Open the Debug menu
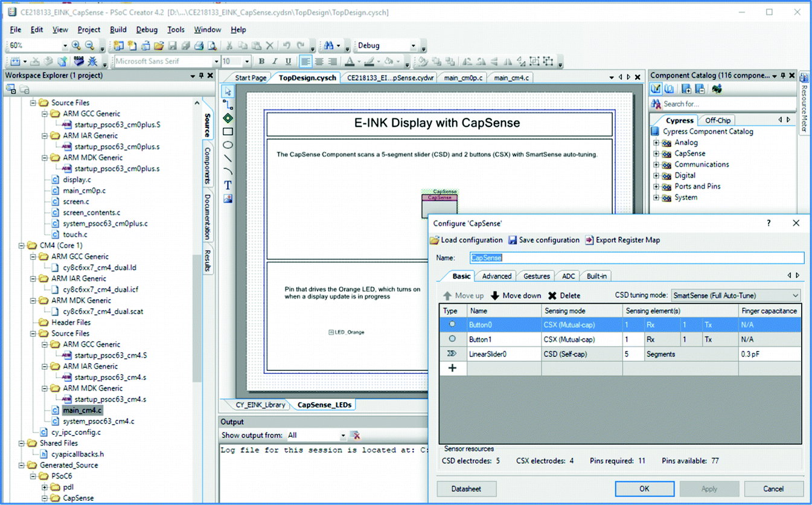The width and height of the screenshot is (812, 505). tap(147, 30)
